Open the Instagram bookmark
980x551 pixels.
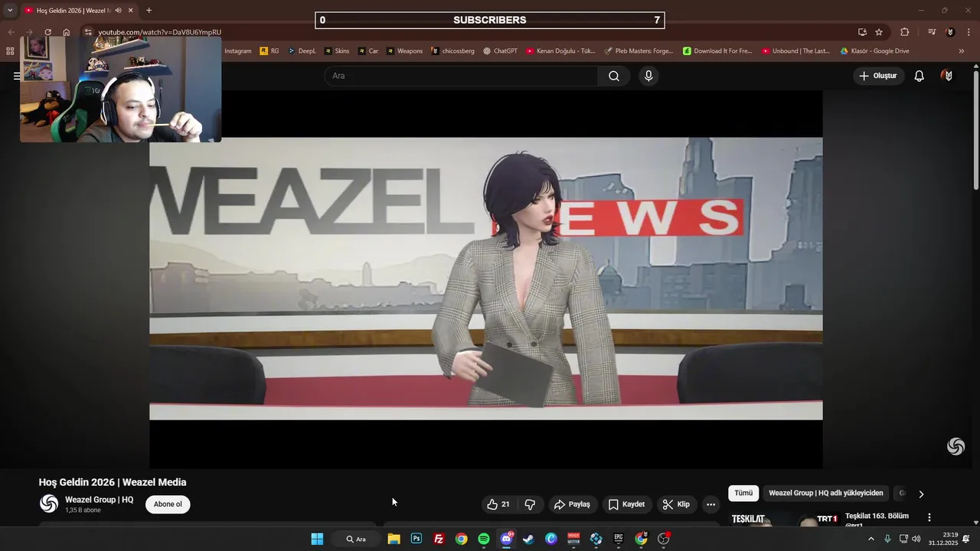tap(237, 51)
